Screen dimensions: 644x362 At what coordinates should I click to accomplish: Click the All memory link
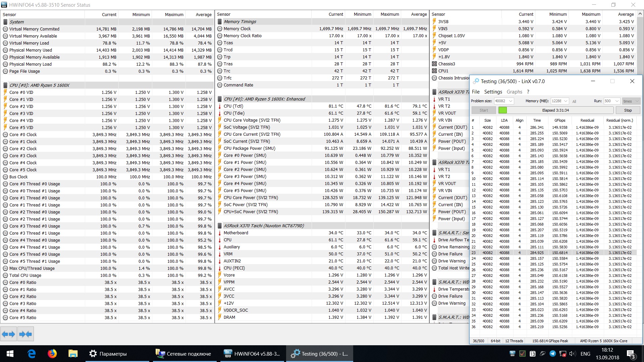point(574,101)
